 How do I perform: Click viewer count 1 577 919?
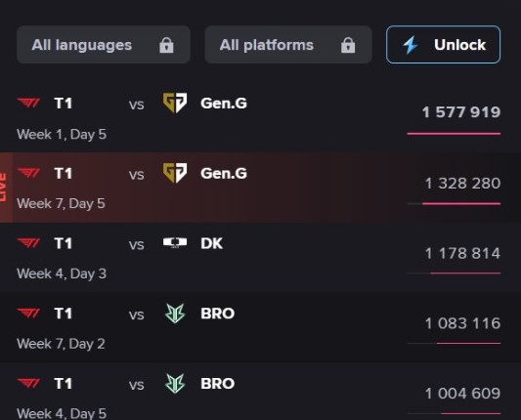click(x=461, y=112)
